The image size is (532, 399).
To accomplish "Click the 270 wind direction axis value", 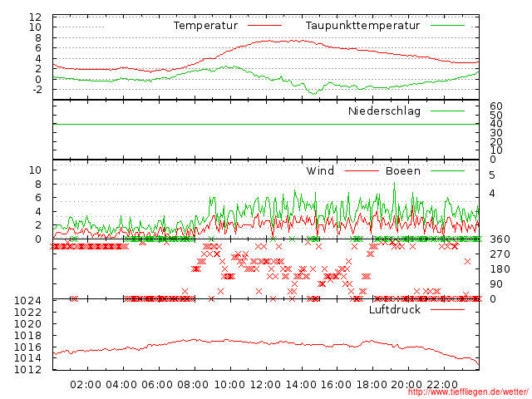I will point(500,254).
